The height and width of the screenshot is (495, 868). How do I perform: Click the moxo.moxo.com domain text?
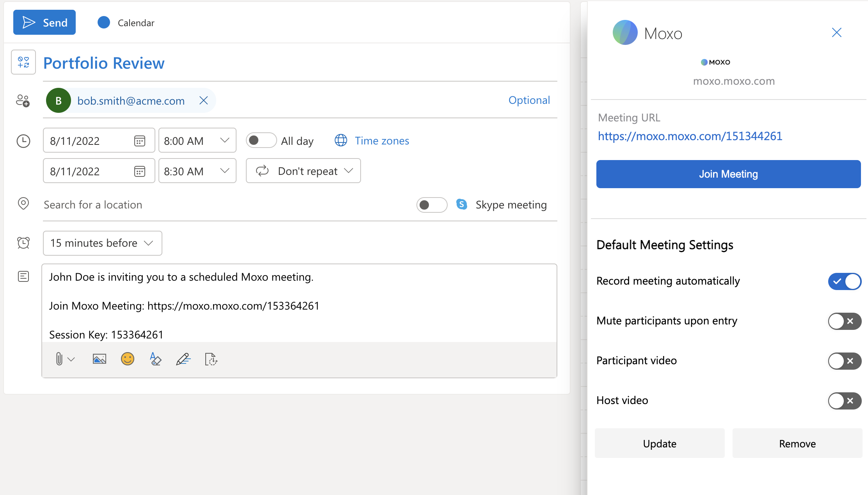734,81
